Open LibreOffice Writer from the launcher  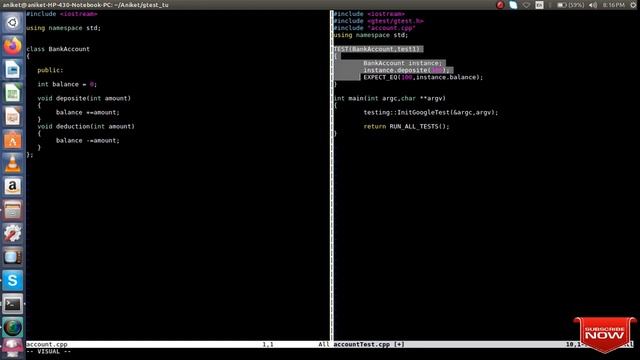[12, 69]
